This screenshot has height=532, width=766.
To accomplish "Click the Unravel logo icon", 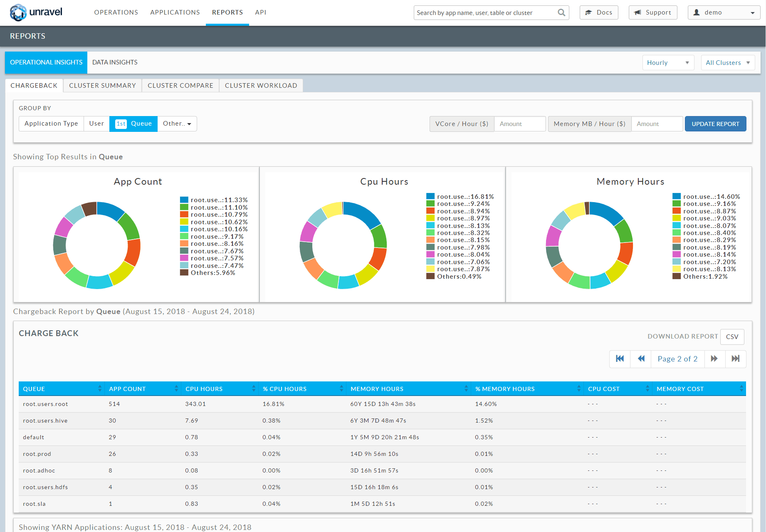I will tap(18, 12).
